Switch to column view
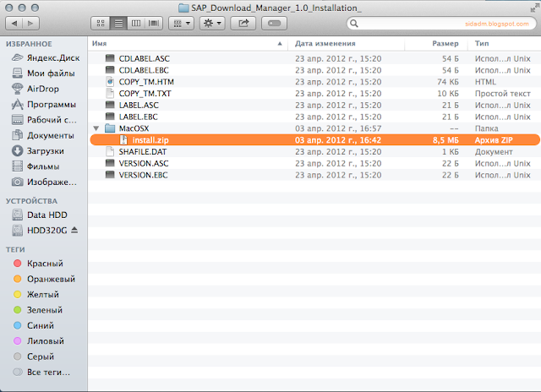The height and width of the screenshot is (392, 541). pos(136,24)
